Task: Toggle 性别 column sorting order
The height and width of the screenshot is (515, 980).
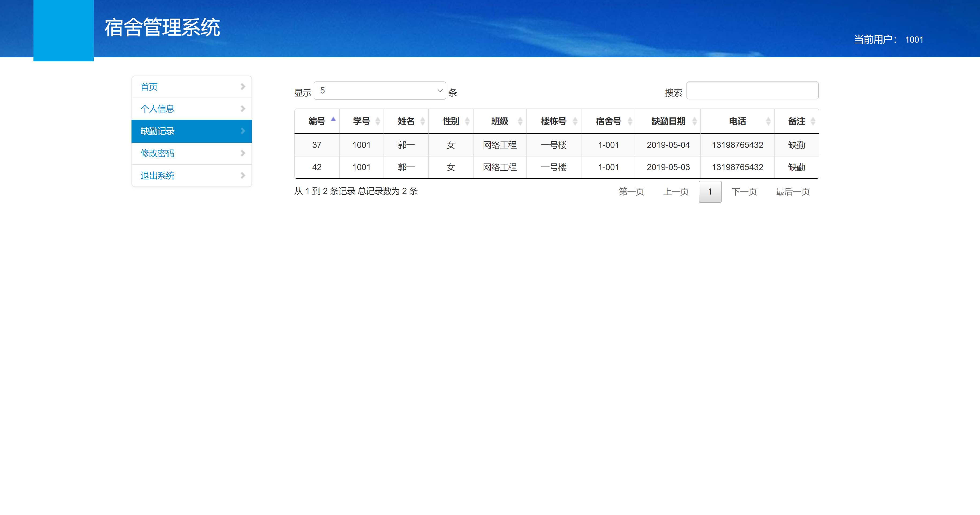Action: pos(467,121)
